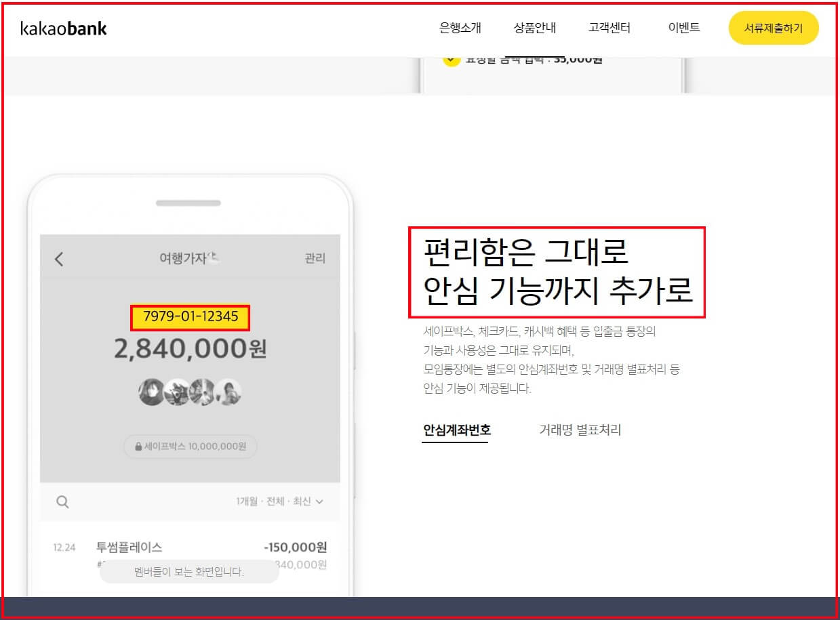
Task: Click the kakaobank logo
Action: (x=62, y=28)
